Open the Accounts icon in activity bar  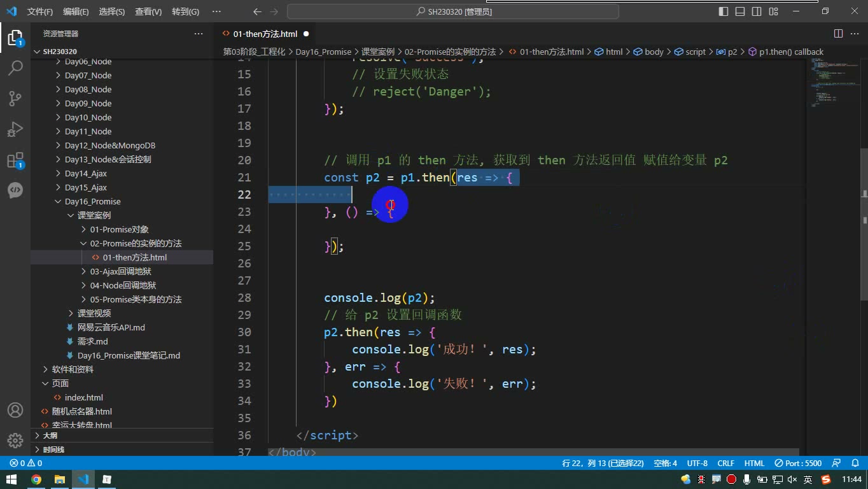[x=15, y=410]
